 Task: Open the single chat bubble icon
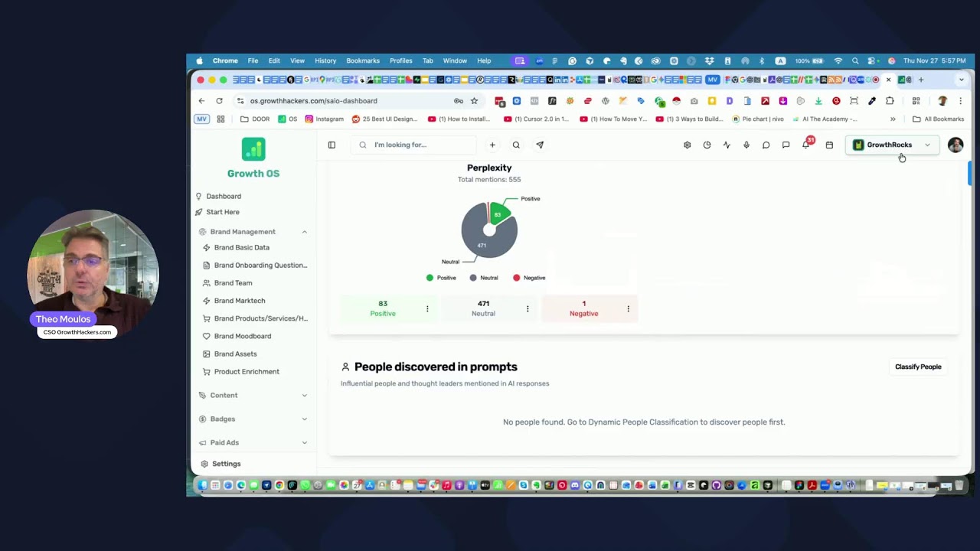point(766,145)
